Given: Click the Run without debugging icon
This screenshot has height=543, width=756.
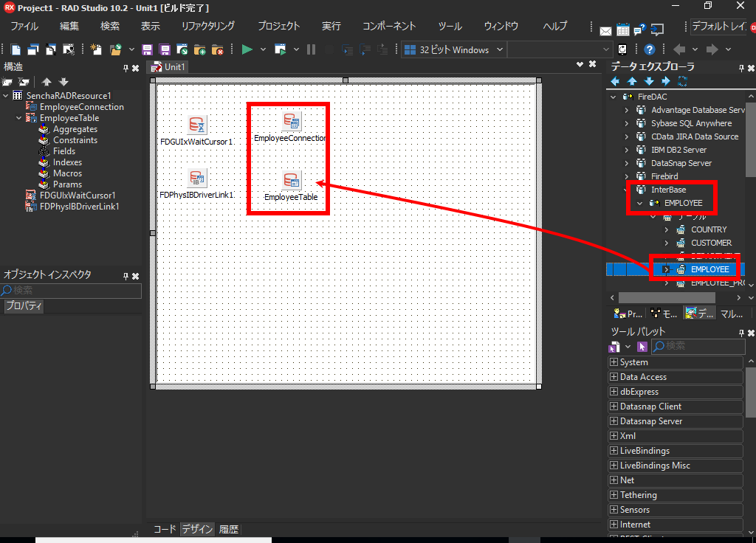Looking at the screenshot, I should coord(280,49).
